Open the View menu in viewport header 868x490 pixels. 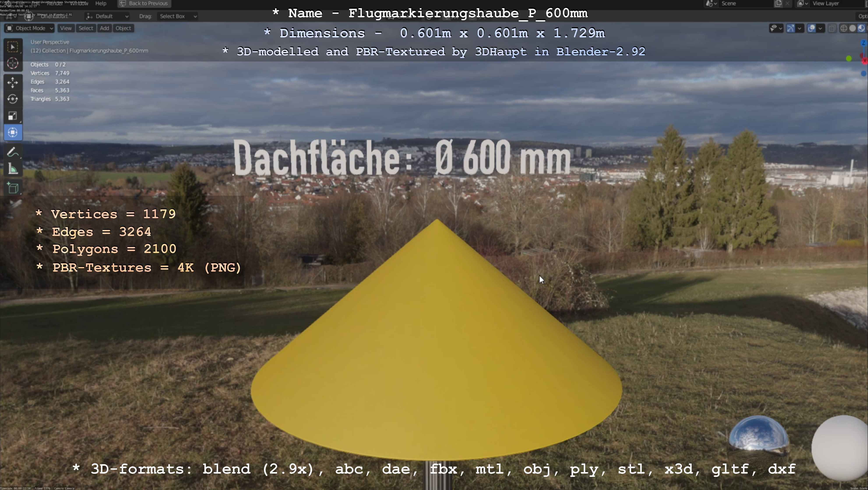(x=66, y=28)
